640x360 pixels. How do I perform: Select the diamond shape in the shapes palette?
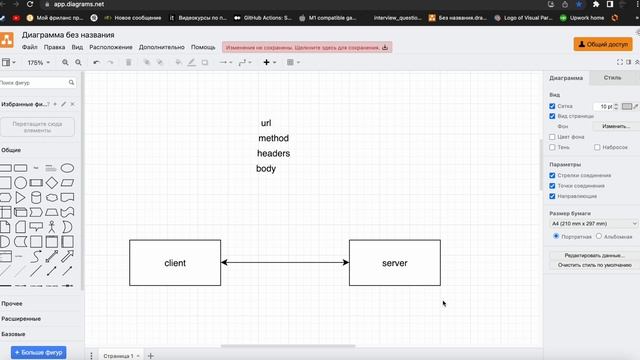click(52, 183)
